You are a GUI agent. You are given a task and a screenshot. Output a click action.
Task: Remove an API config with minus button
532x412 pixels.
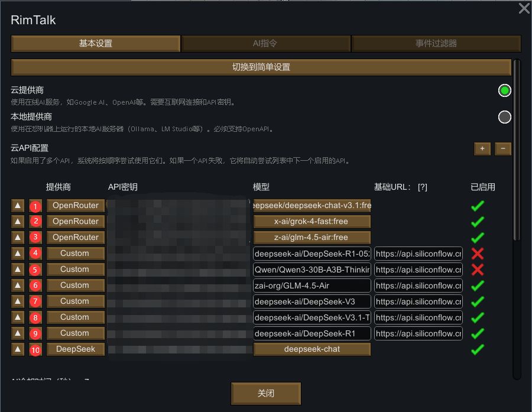503,148
